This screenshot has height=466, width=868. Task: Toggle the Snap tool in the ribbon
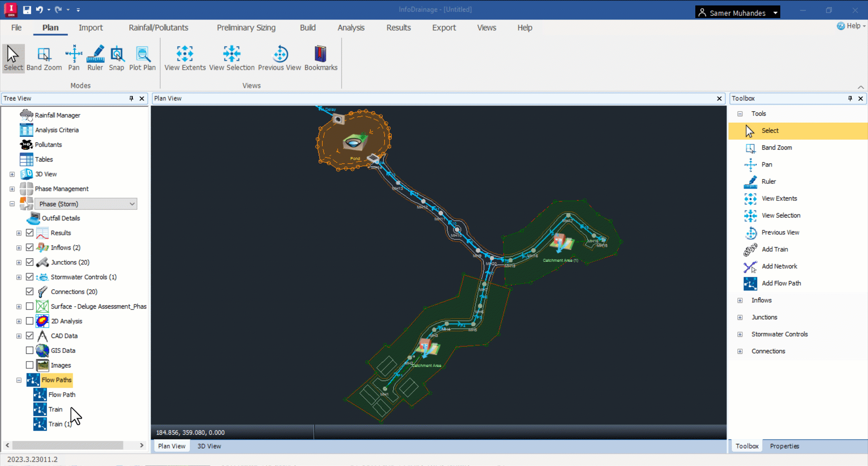(x=117, y=58)
